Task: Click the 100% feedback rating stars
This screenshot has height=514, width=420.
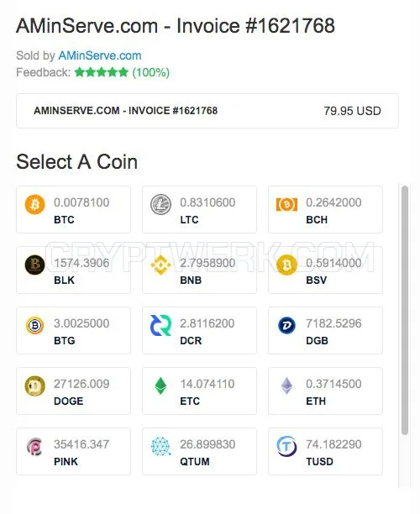Action: (102, 72)
